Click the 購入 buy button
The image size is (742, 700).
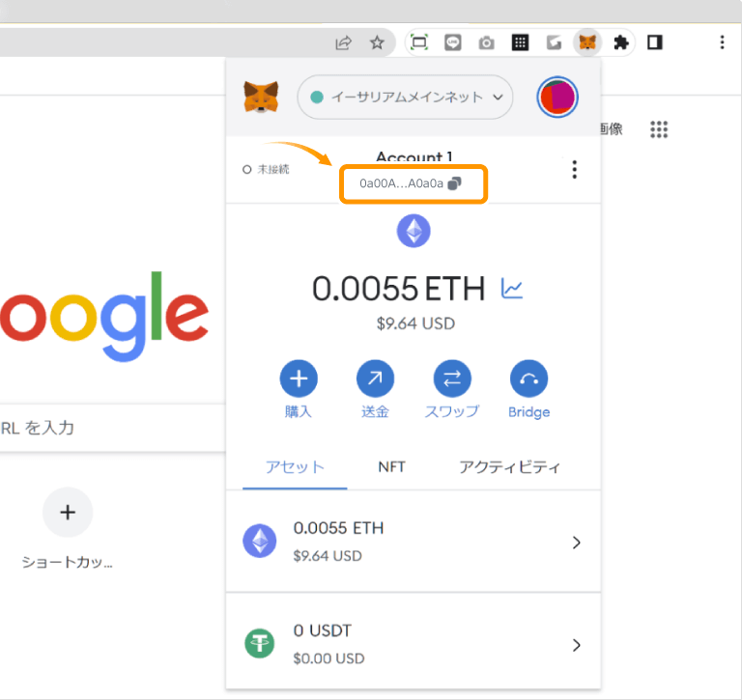tap(299, 389)
